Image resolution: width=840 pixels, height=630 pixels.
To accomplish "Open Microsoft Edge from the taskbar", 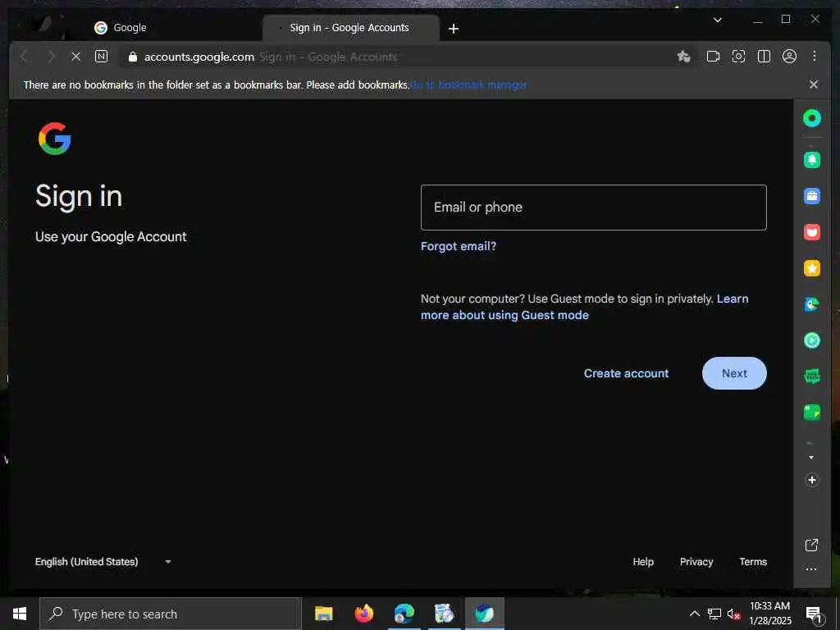I will click(x=404, y=614).
